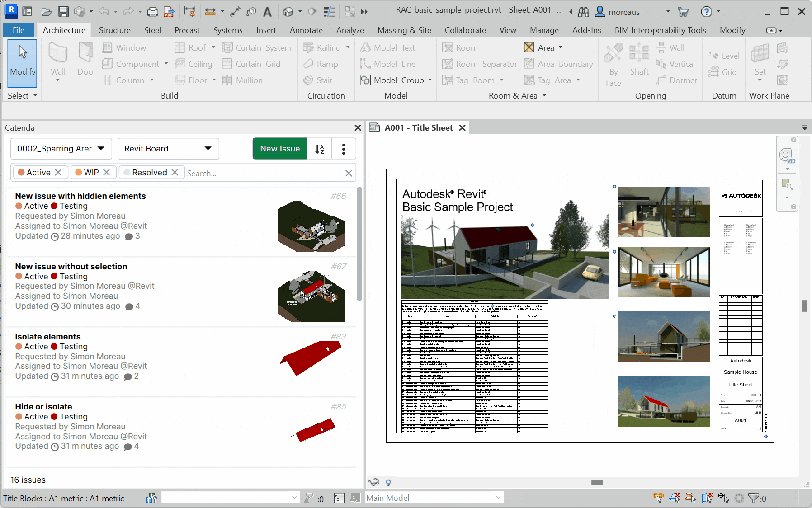Image resolution: width=812 pixels, height=508 pixels.
Task: Click the Area tool icon
Action: click(x=529, y=47)
